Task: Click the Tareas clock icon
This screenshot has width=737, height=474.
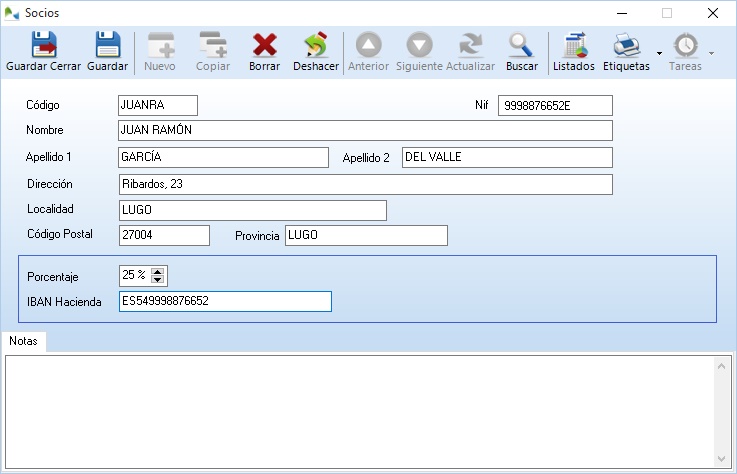Action: pos(685,45)
